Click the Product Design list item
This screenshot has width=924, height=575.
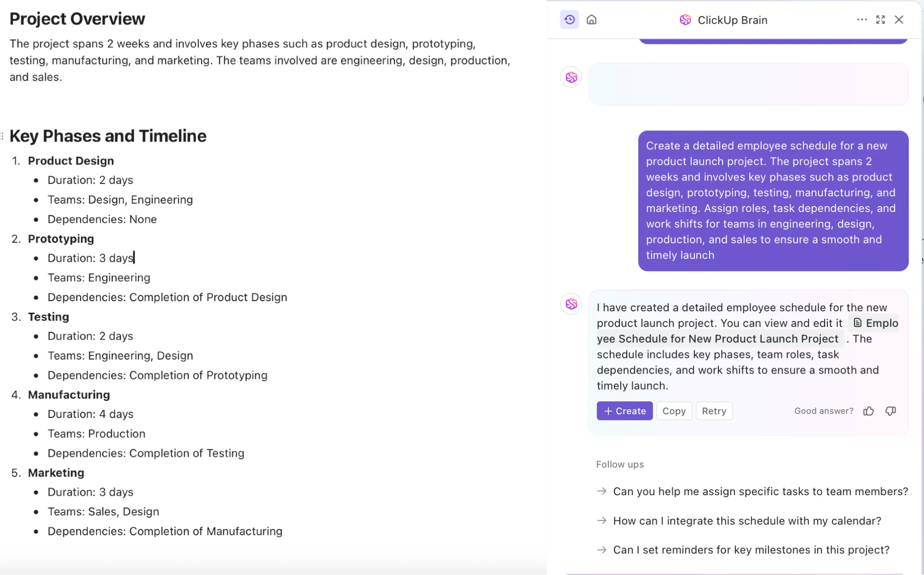pos(71,161)
